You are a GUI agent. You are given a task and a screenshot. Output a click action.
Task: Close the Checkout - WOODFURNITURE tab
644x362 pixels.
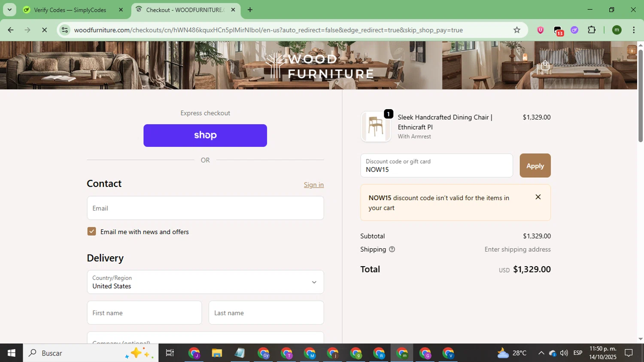(x=233, y=10)
